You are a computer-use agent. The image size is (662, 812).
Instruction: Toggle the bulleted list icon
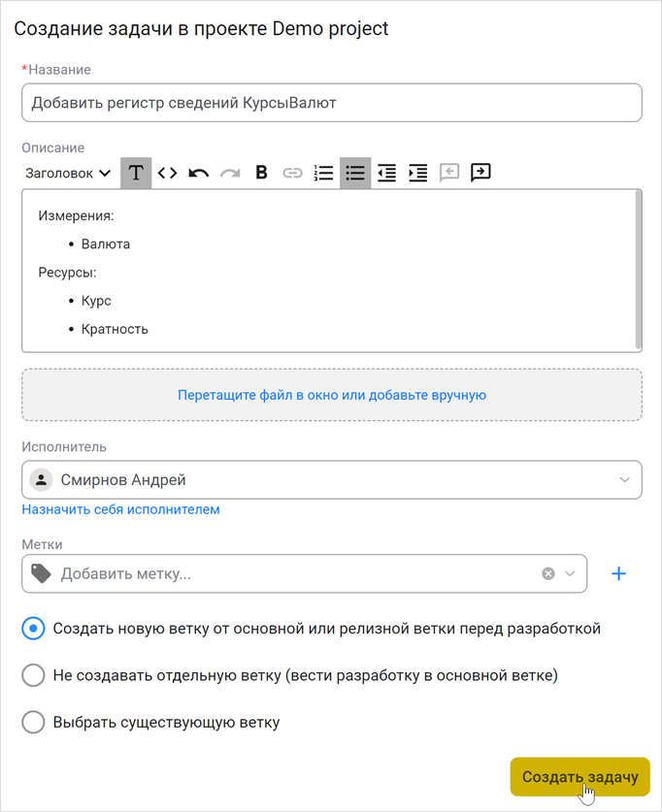tap(355, 173)
